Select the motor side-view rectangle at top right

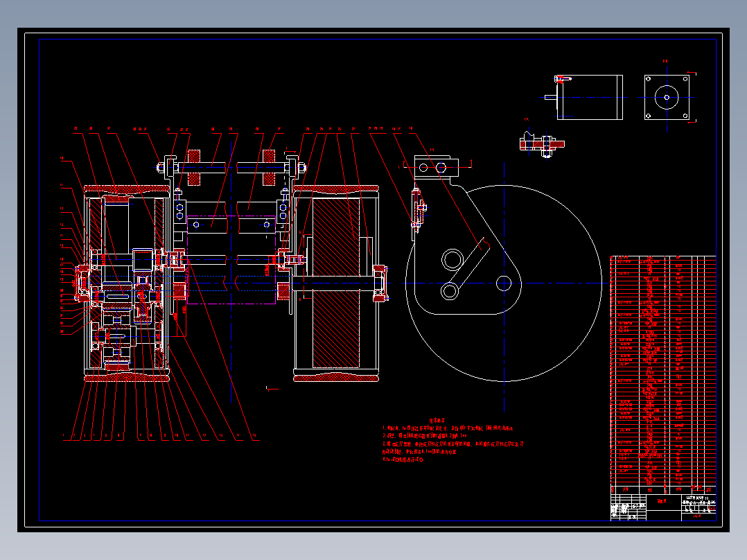pyautogui.click(x=590, y=97)
